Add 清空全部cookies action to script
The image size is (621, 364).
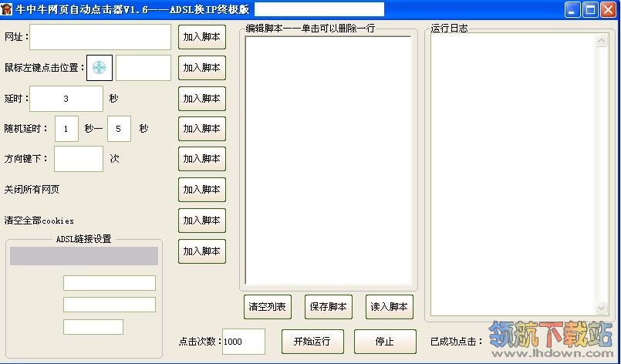202,221
